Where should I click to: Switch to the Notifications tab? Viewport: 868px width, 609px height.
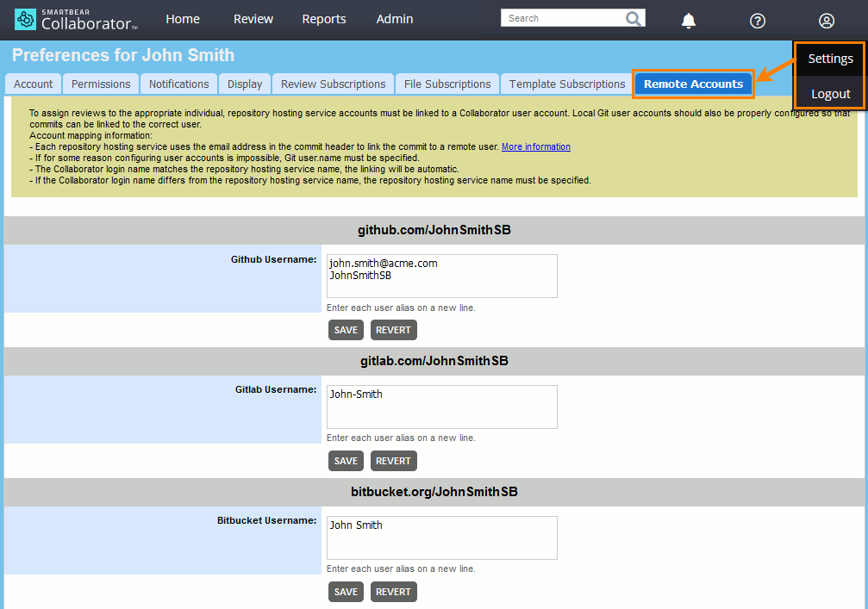click(x=178, y=84)
